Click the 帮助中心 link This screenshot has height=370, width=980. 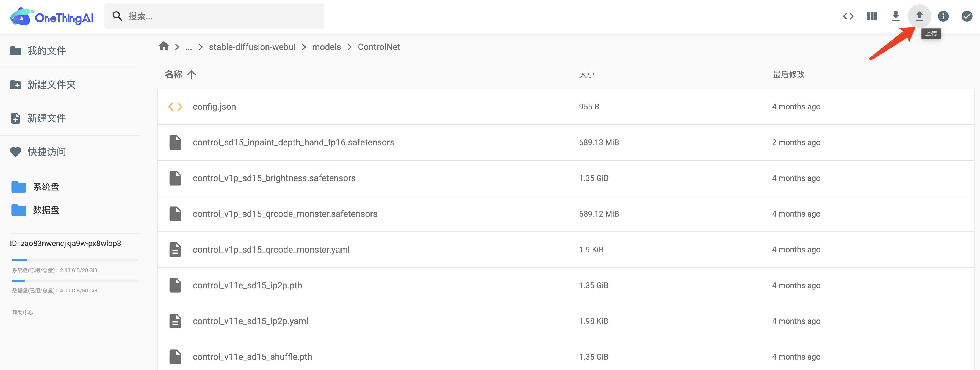(23, 313)
